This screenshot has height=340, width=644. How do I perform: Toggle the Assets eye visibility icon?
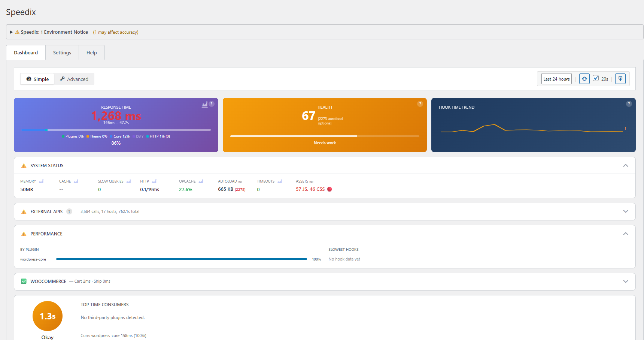click(x=311, y=181)
